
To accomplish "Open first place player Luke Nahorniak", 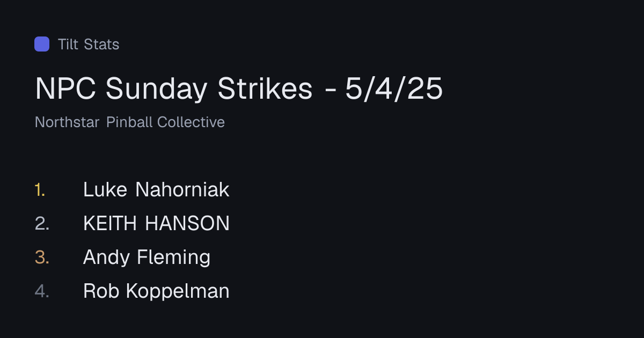I will (156, 189).
